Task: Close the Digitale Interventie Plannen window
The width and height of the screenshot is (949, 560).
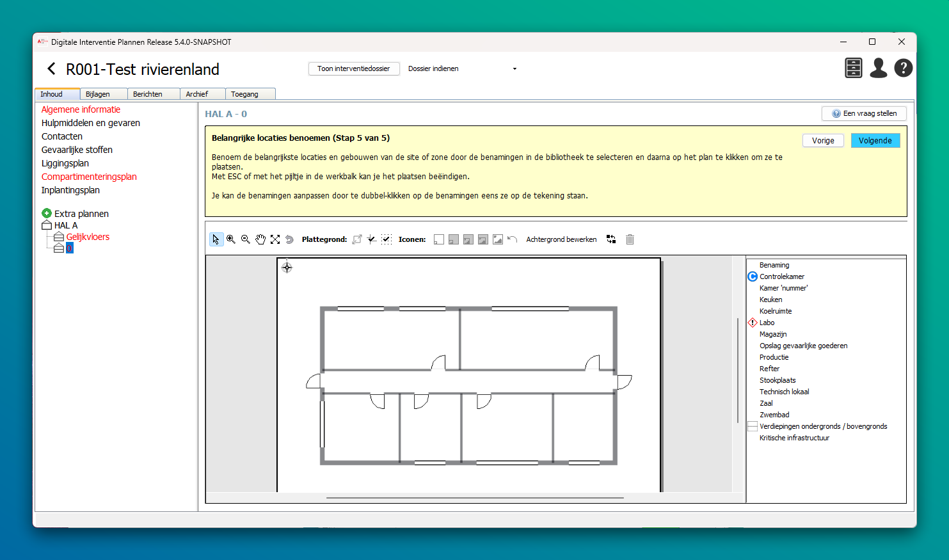Action: pos(901,42)
